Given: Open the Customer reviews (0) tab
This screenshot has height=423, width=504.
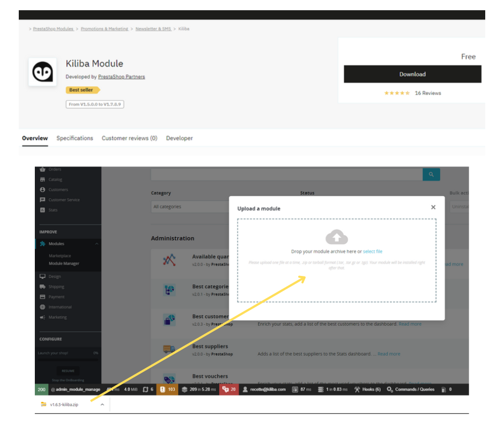Looking at the screenshot, I should 130,138.
